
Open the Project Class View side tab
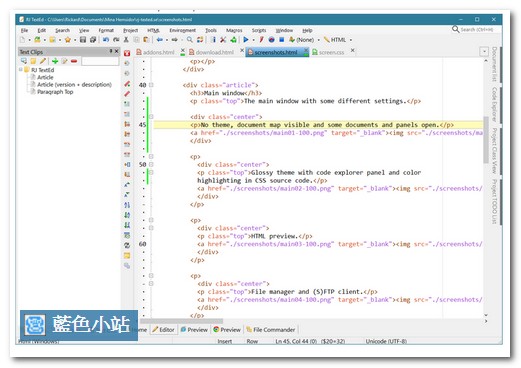(494, 151)
